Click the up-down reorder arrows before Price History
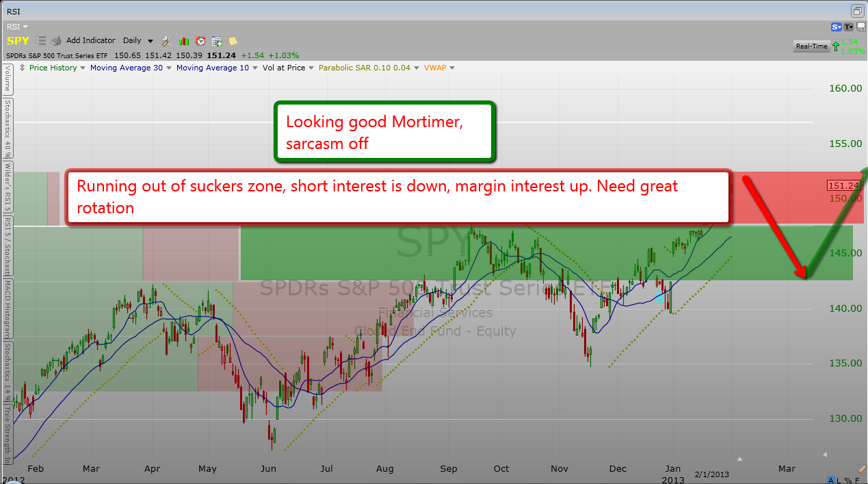868x484 pixels. point(23,68)
